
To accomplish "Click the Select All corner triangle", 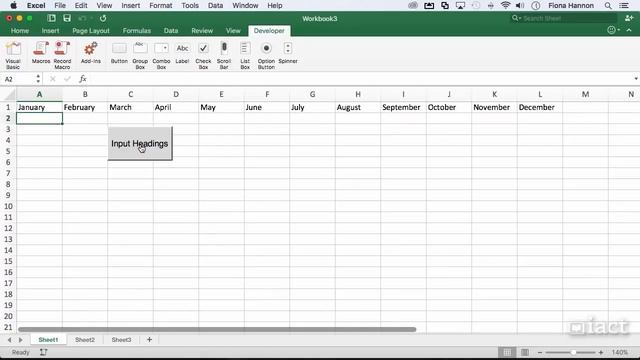I will click(9, 95).
